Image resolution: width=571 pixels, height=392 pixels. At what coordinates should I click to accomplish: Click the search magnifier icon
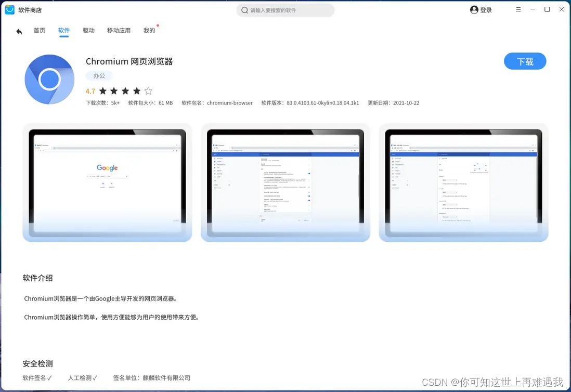click(245, 10)
